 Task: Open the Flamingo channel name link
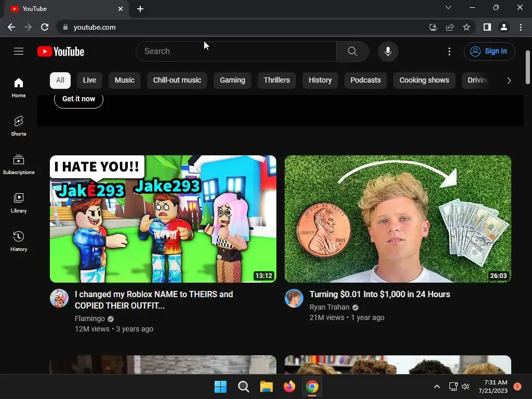pos(90,318)
